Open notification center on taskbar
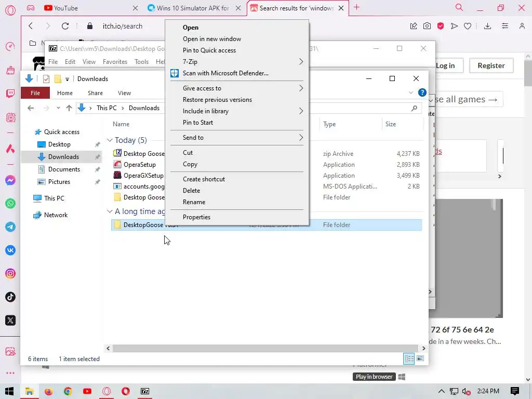Viewport: 532px width, 399px height. tap(515, 391)
